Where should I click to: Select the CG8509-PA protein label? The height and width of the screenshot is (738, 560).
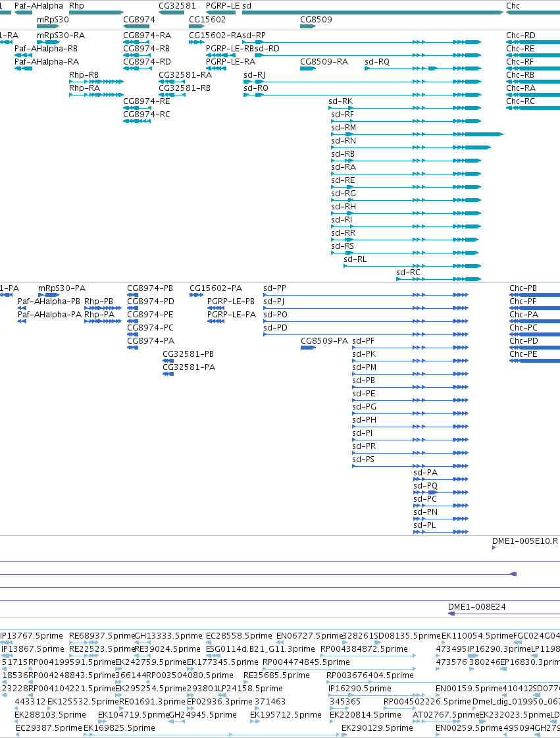tap(324, 341)
